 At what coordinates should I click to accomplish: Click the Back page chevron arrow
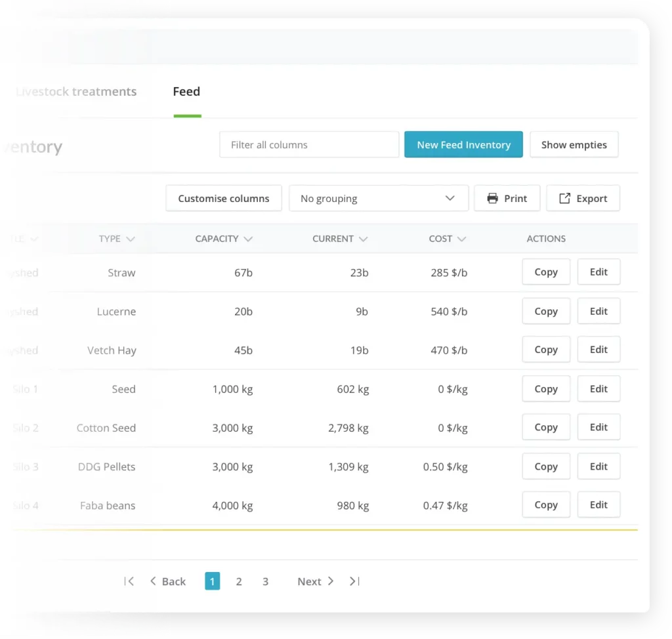(153, 581)
